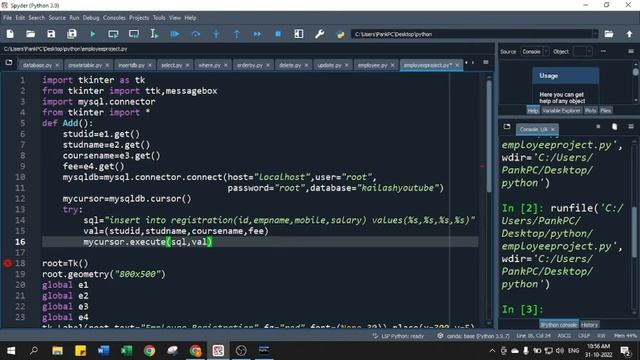The image size is (640, 360).
Task: Toggle breakpoint on line 18
Action: coord(8,263)
